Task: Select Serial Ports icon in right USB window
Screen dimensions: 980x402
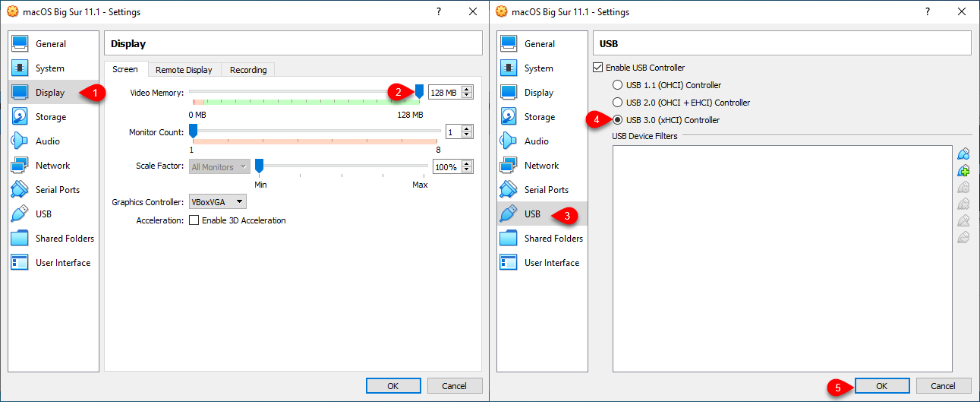Action: pos(509,190)
